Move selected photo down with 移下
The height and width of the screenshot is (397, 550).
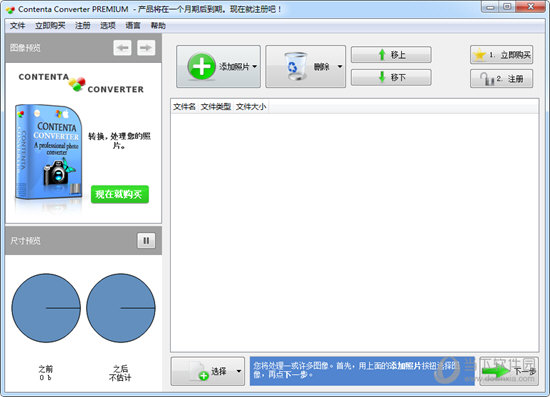click(x=391, y=77)
